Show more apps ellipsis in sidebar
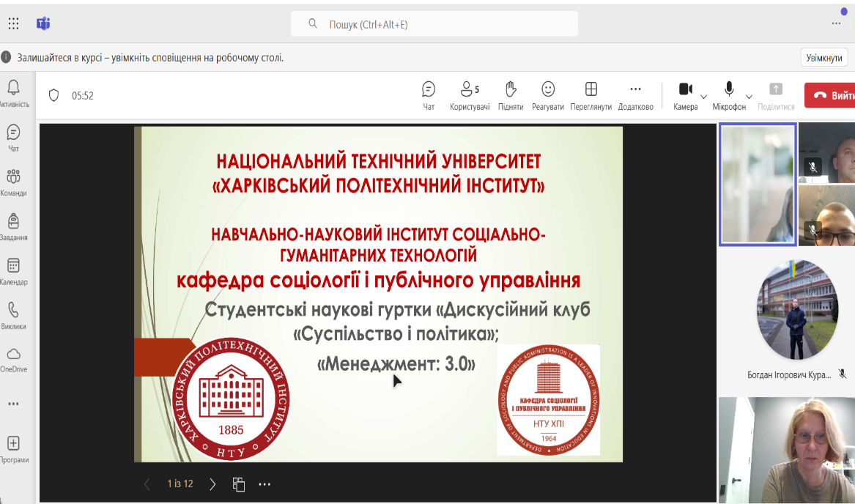 [x=14, y=404]
